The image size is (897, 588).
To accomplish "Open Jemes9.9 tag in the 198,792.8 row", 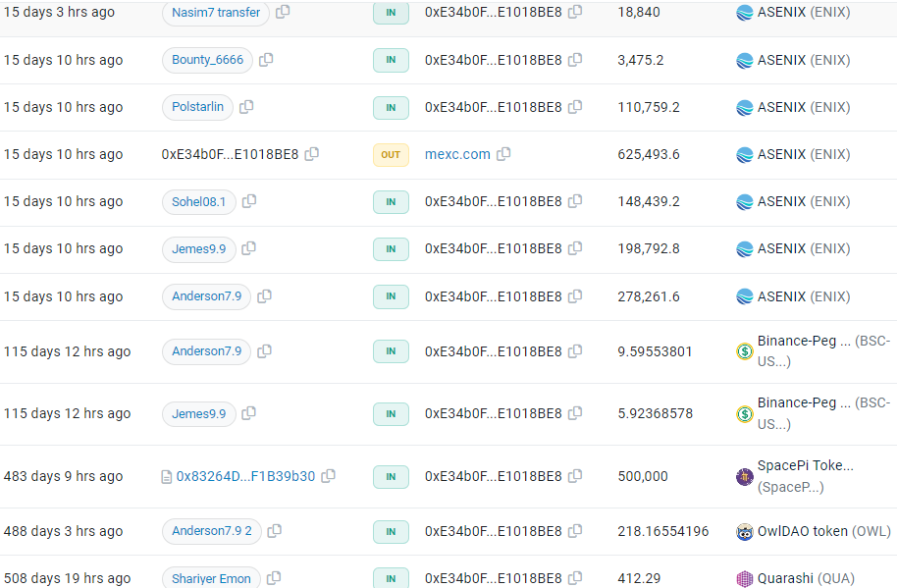I will pos(198,249).
